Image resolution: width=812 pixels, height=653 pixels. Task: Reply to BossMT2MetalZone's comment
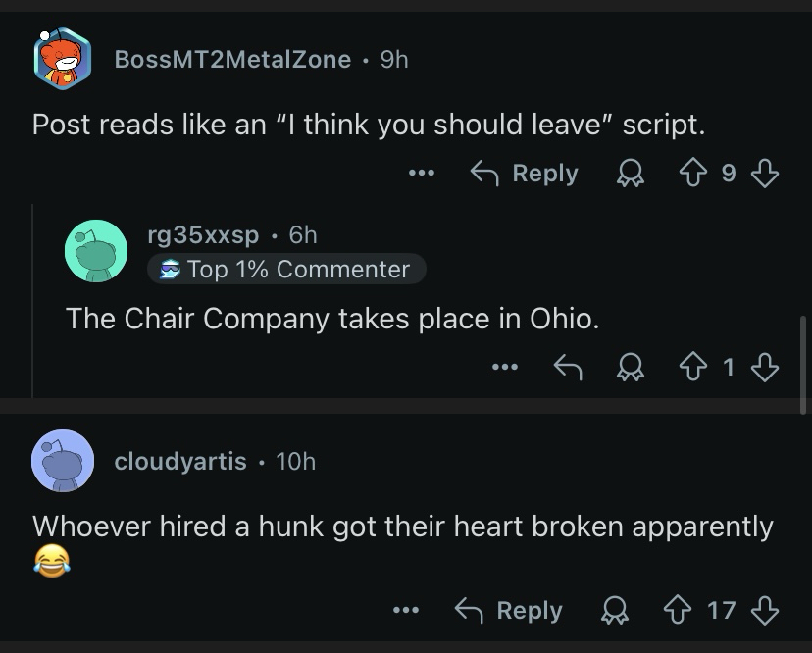point(525,174)
